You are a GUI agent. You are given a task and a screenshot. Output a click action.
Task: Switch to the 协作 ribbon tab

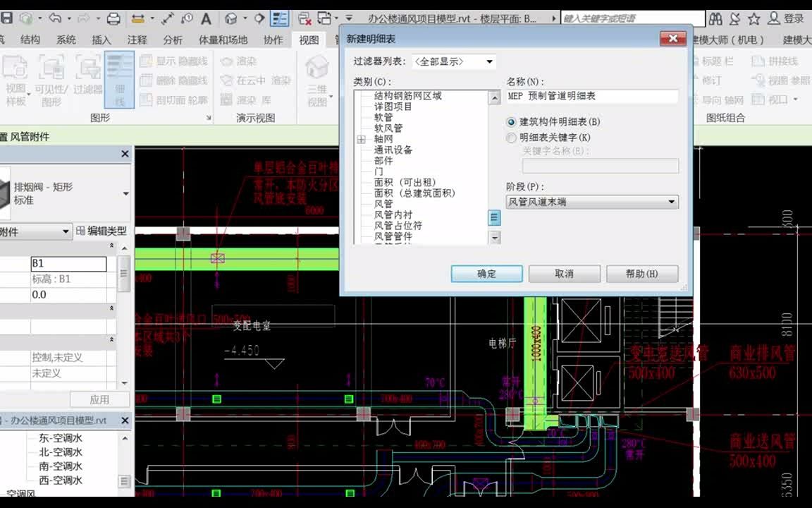(274, 40)
